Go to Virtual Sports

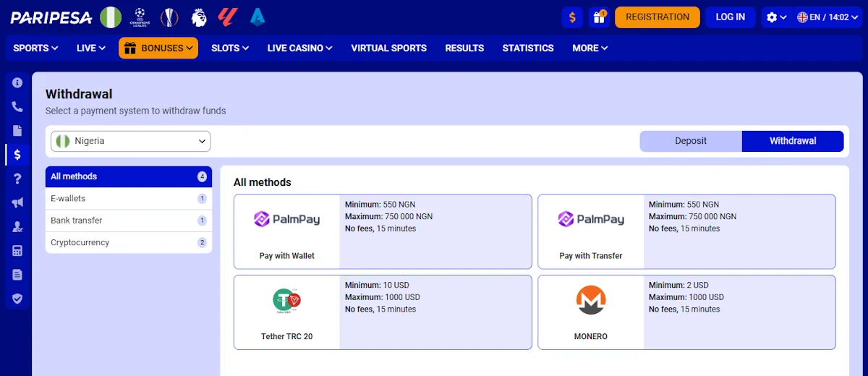(388, 48)
